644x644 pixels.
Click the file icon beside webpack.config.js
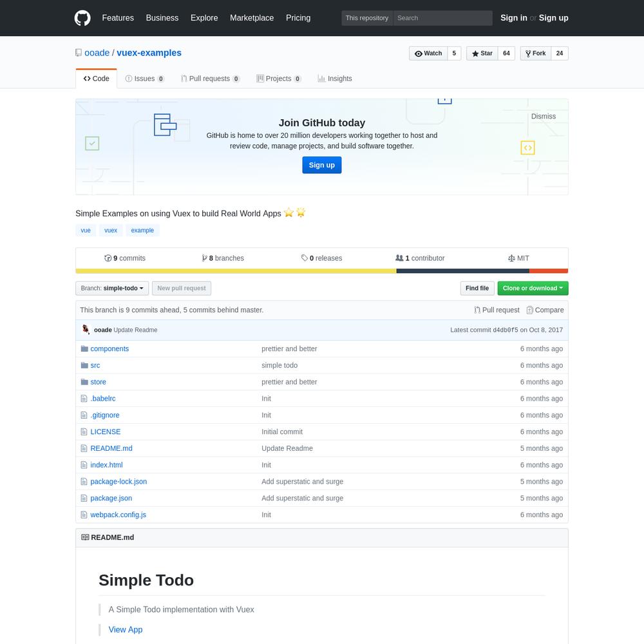tap(84, 515)
